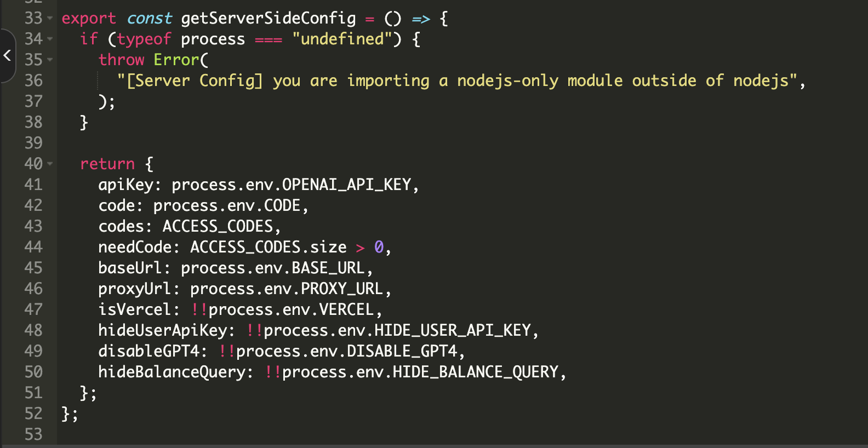This screenshot has width=868, height=448.
Task: Place cursor on the return keyword
Action: pos(107,164)
